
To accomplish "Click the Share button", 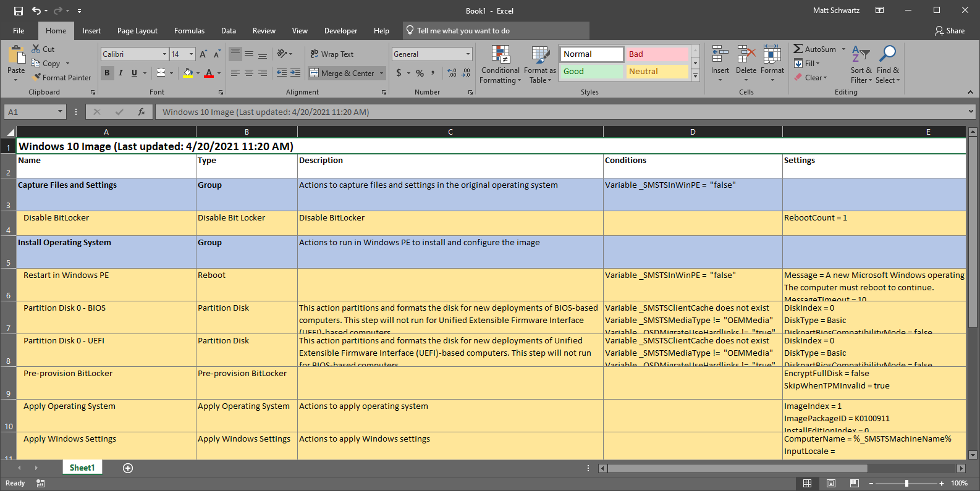I will click(x=950, y=31).
